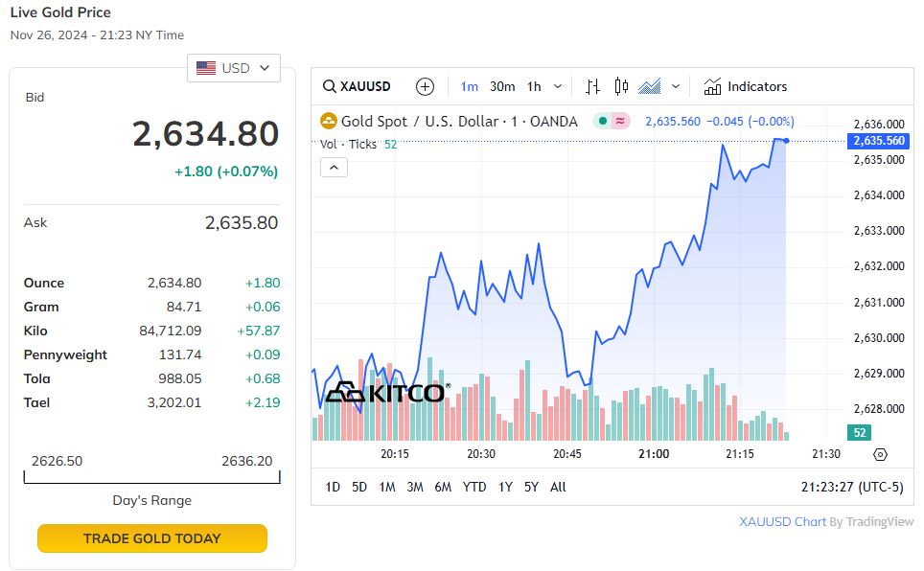Select the bar chart style icon
Viewport: 924px width, 571px height.
pyautogui.click(x=592, y=86)
